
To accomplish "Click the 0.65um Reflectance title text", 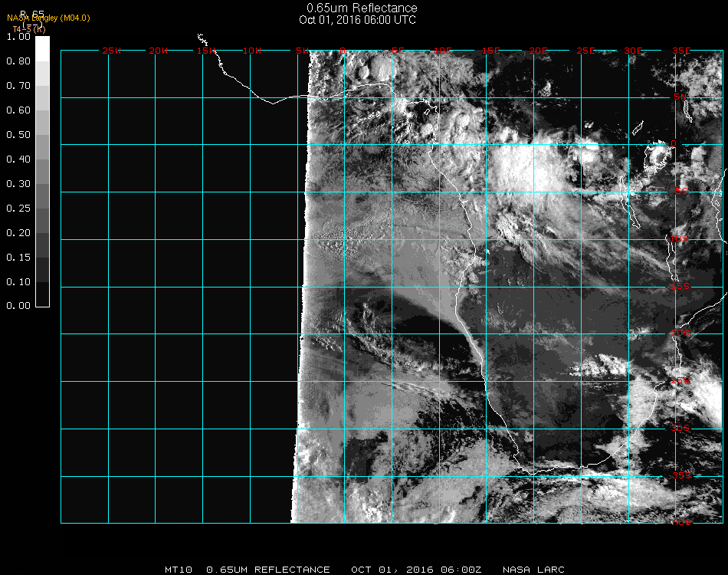I will point(362,8).
